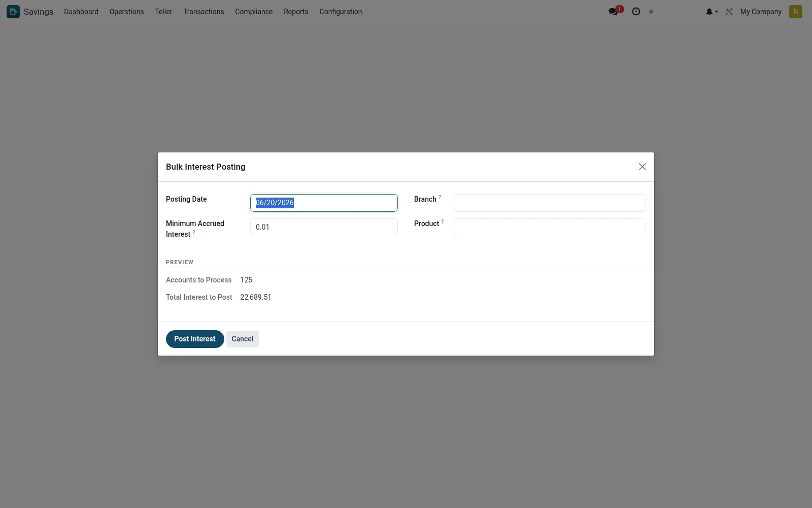
Task: Open the Product selection field
Action: 550,227
